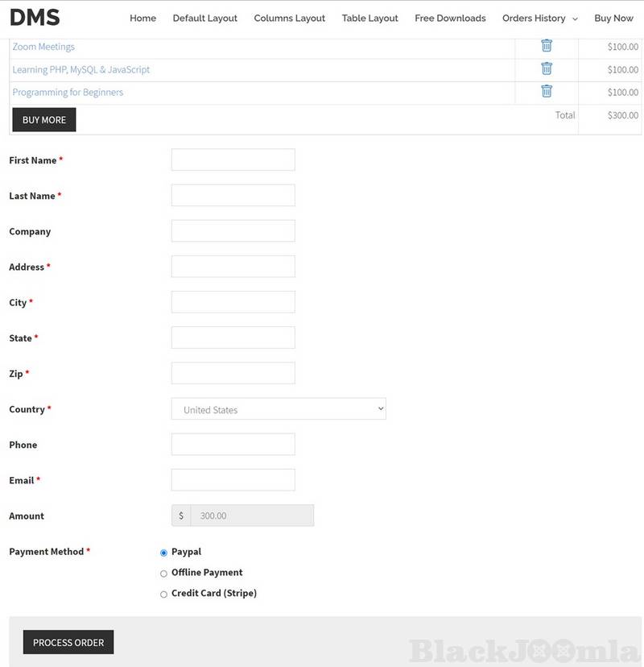Click trash icon for Programming for Beginners
Screen dimensions: 644x667
pos(547,91)
